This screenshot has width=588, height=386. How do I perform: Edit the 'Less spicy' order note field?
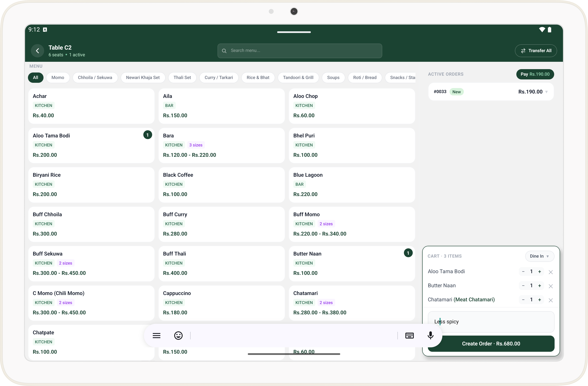(491, 321)
